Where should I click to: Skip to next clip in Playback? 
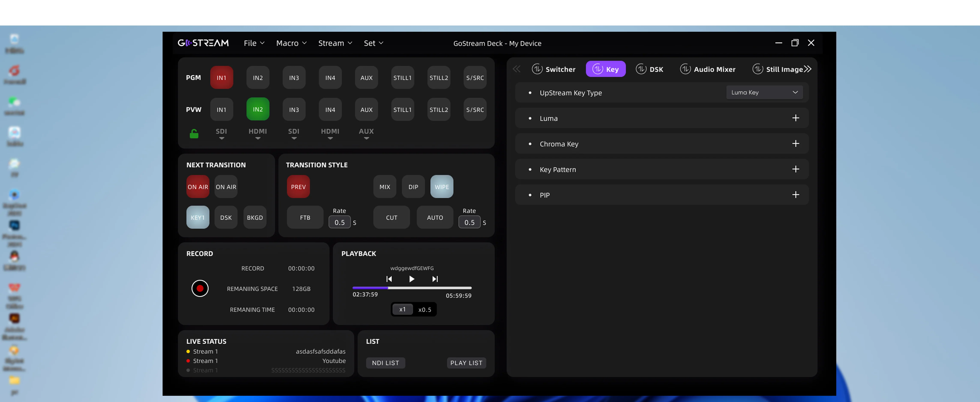tap(435, 279)
